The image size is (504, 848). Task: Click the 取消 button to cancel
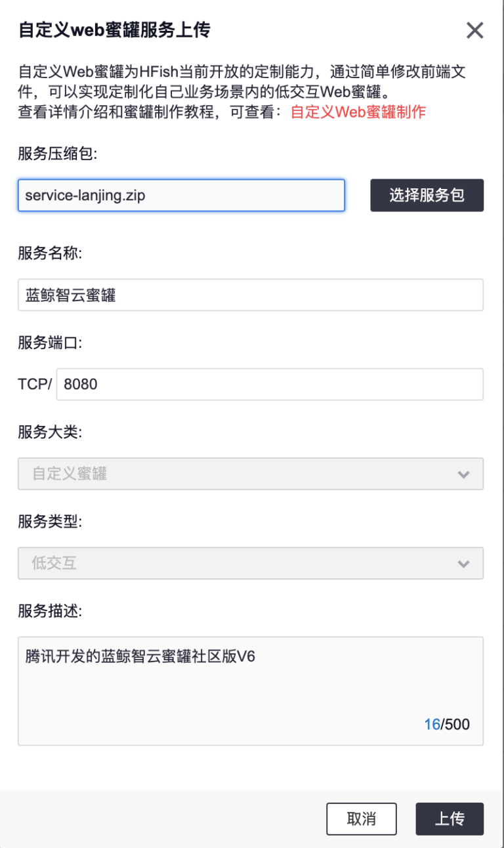tap(362, 818)
